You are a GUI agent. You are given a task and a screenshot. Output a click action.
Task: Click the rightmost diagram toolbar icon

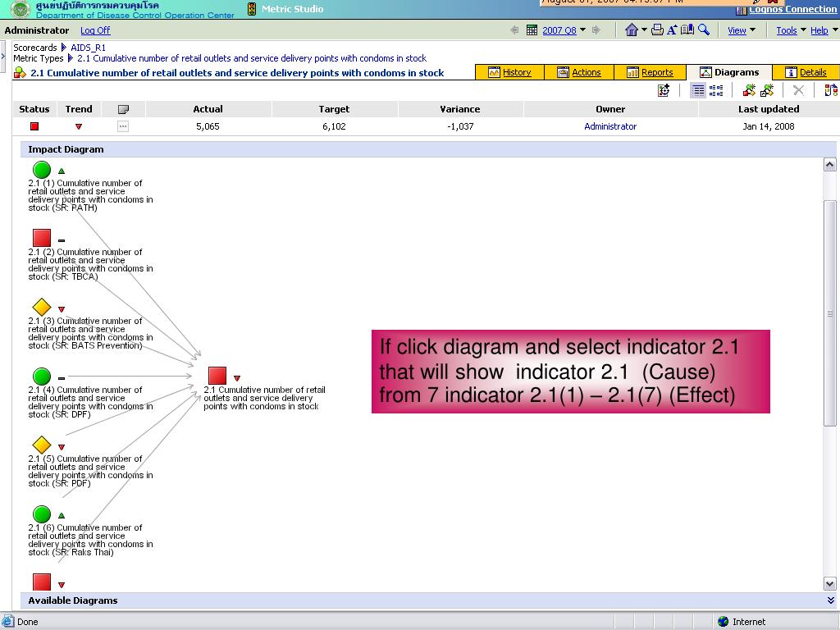(x=830, y=90)
